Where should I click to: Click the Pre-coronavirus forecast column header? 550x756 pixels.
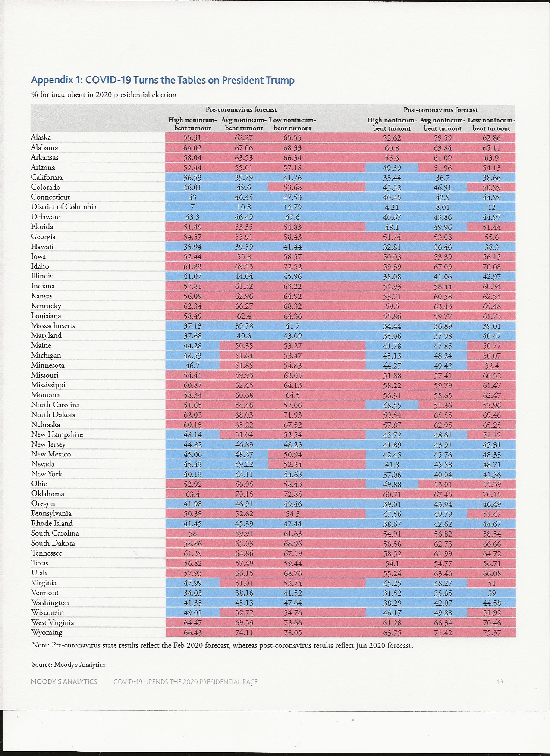pyautogui.click(x=241, y=109)
